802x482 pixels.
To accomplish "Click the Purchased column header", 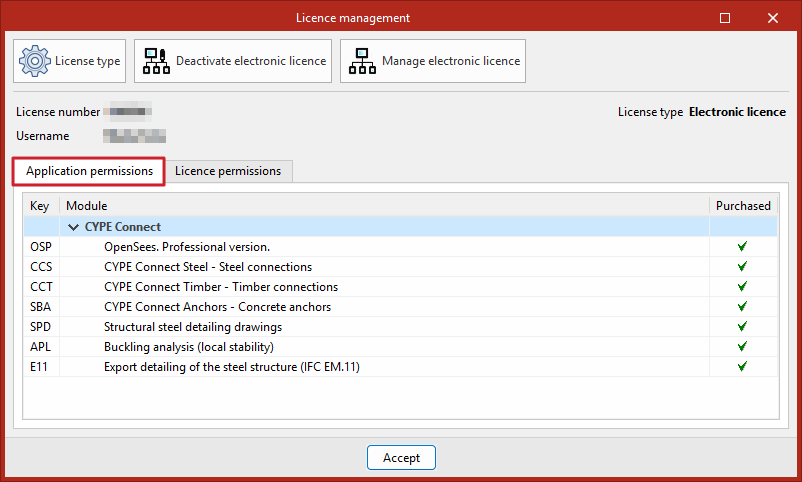I will (743, 206).
